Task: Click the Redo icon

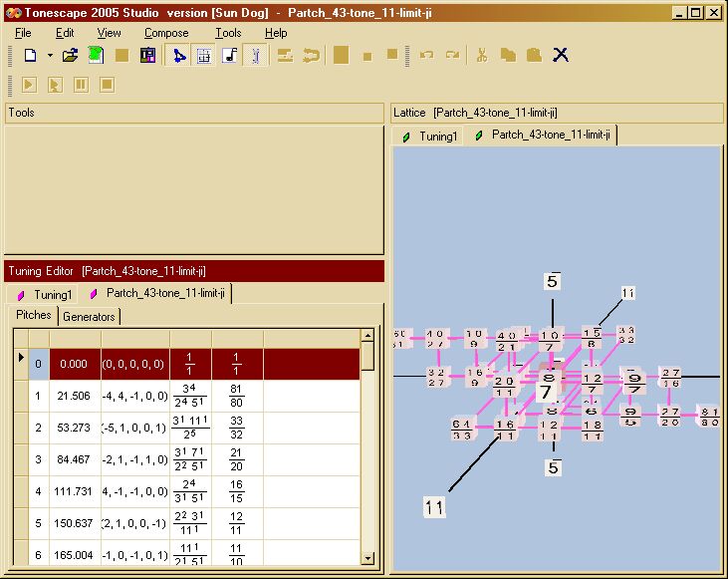Action: [452, 55]
